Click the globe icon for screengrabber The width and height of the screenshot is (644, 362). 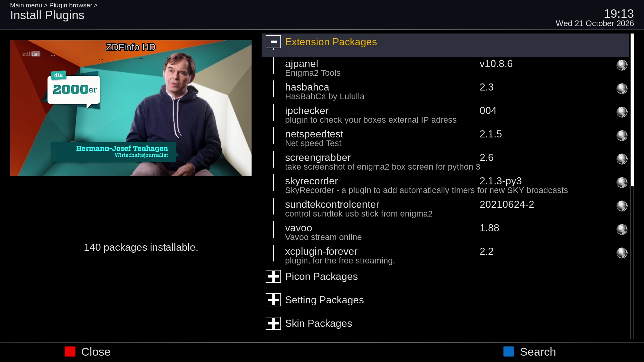622,159
